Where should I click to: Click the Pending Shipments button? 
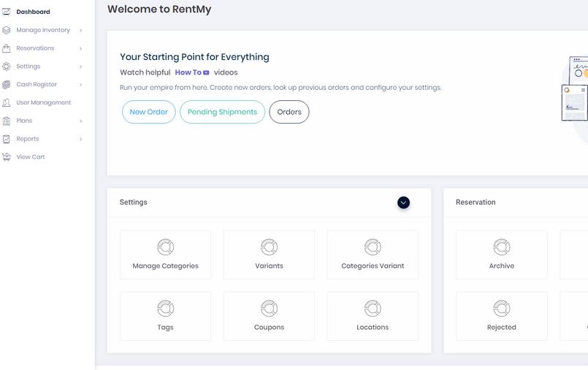[222, 112]
